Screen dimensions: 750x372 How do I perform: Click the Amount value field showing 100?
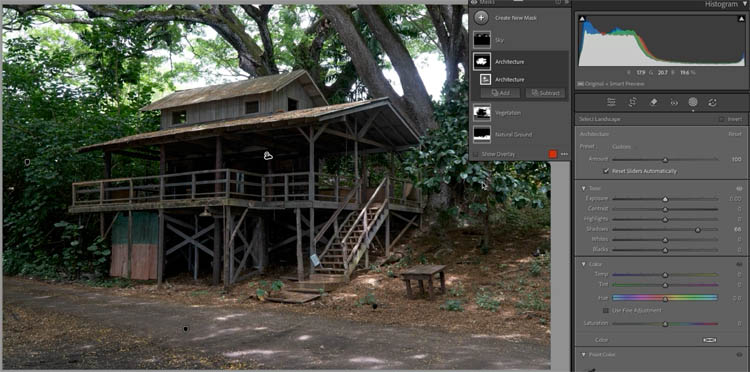click(737, 159)
